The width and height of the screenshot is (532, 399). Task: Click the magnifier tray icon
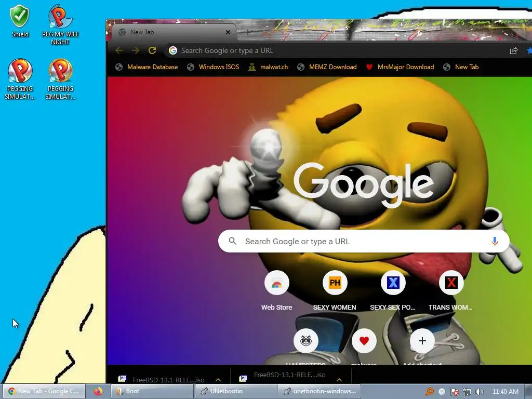point(430,392)
